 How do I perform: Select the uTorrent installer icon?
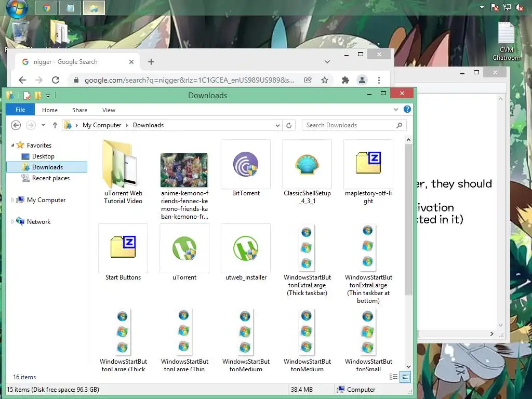point(184,248)
